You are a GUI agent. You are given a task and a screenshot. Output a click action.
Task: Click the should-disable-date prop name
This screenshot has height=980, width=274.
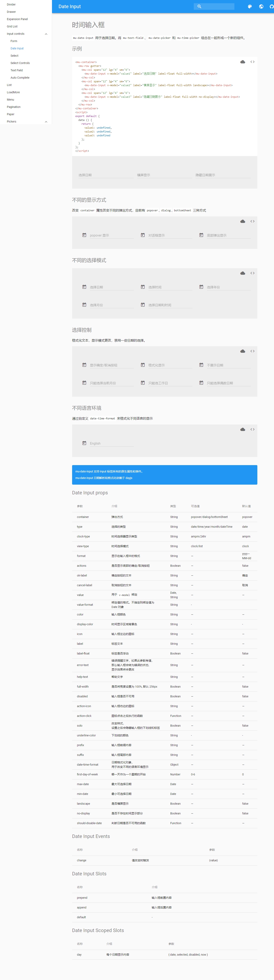[x=89, y=823]
